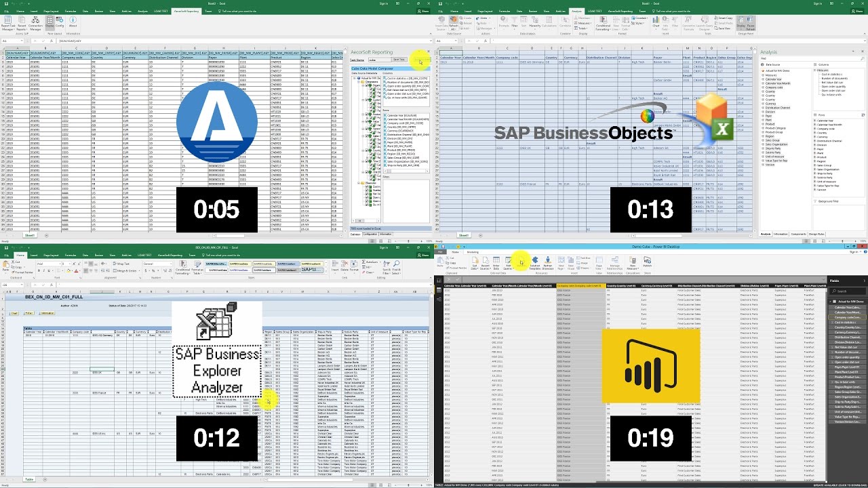Click Name Box in top-left Excel
The image size is (868, 488).
coord(12,41)
